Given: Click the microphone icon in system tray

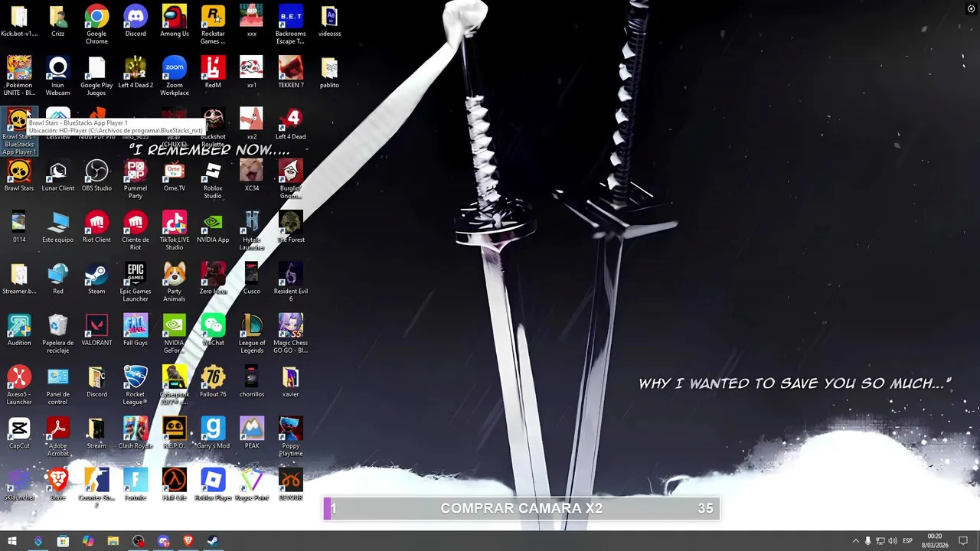Looking at the screenshot, I should coord(867,541).
